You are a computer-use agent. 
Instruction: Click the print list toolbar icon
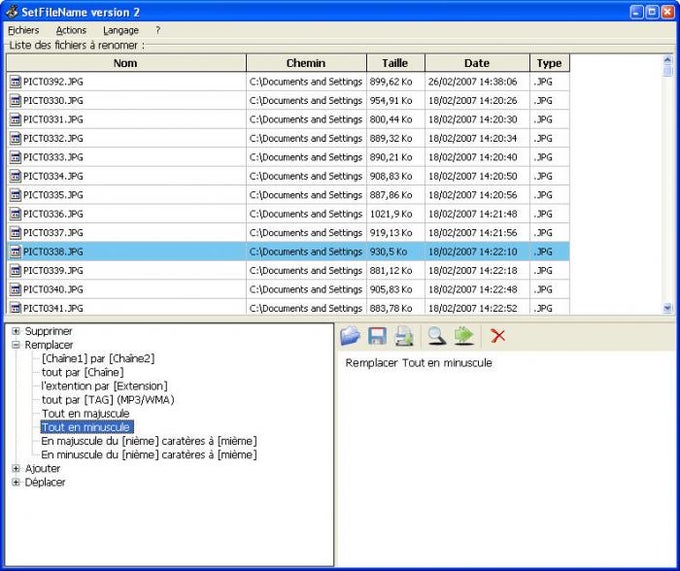click(404, 336)
